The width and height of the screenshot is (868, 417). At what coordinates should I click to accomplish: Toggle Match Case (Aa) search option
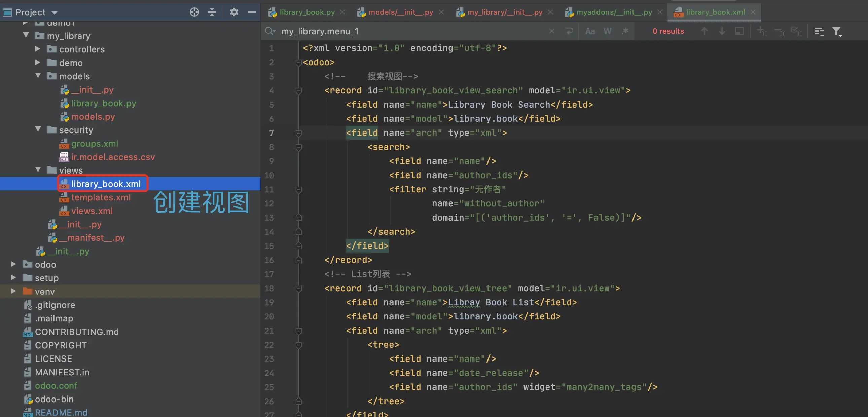tap(590, 31)
